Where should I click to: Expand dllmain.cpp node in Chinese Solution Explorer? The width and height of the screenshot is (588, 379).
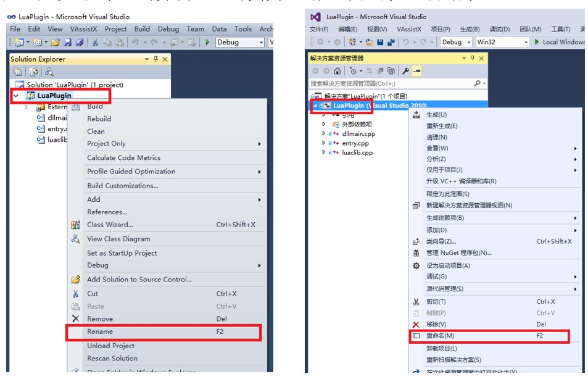point(324,133)
